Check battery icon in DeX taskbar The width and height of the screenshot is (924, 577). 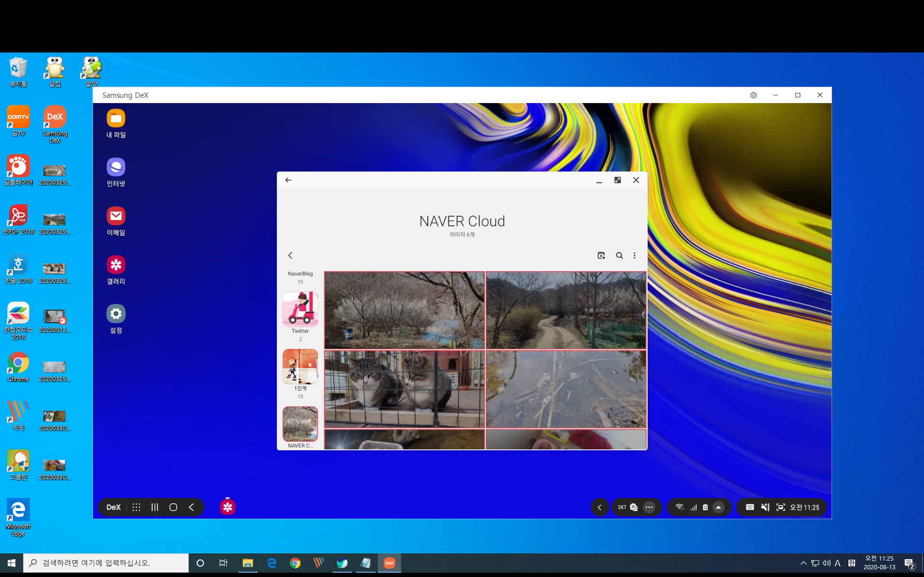pyautogui.click(x=705, y=507)
